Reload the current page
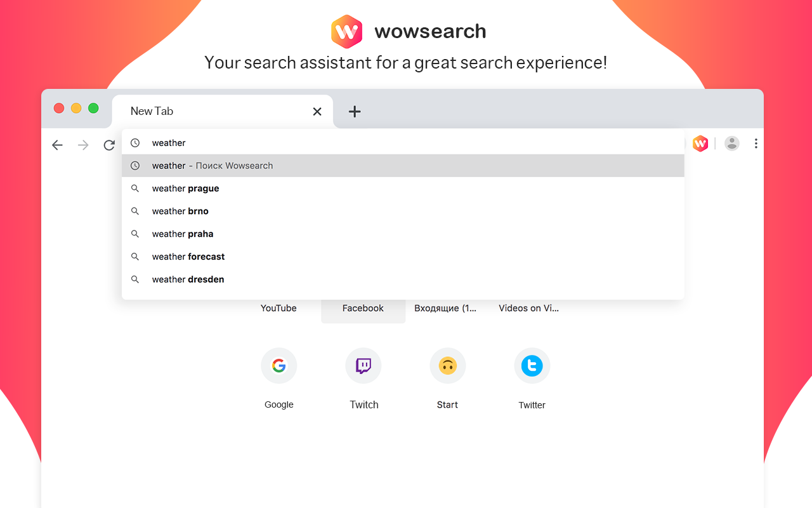 click(108, 145)
